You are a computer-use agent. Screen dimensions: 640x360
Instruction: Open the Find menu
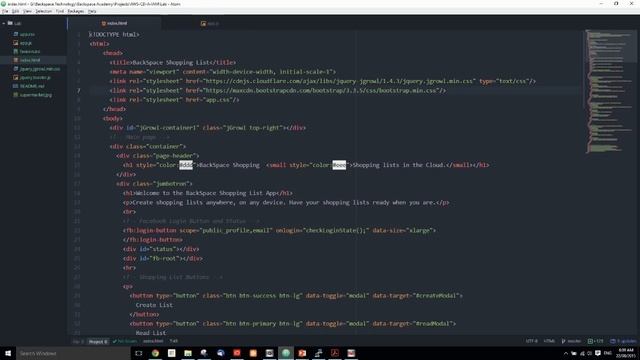point(60,11)
